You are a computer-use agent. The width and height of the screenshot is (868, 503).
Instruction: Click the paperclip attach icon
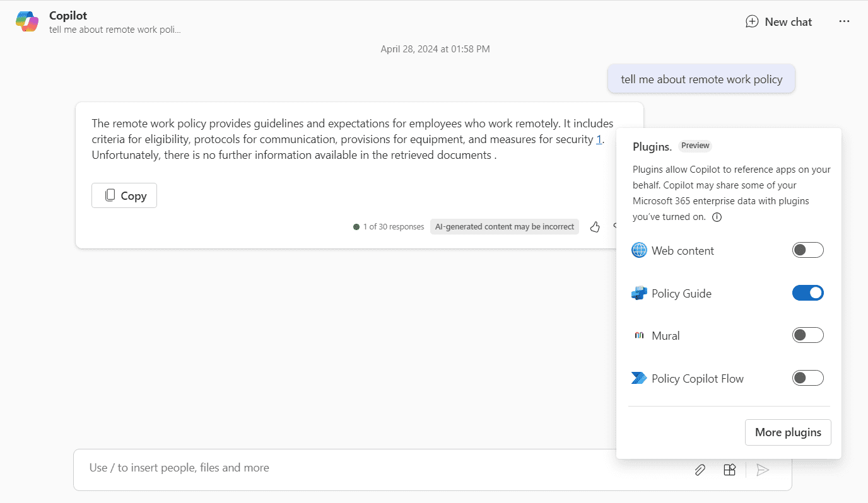700,470
